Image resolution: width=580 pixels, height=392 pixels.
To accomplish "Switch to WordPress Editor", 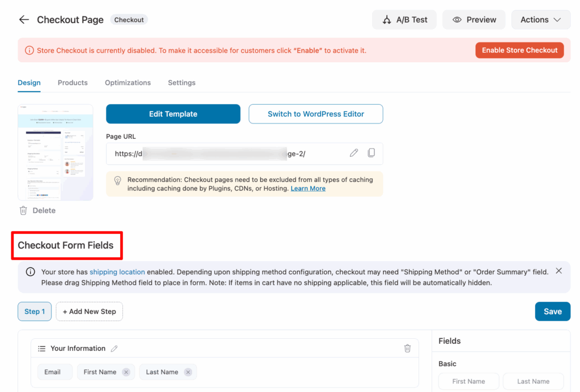I will [x=315, y=114].
